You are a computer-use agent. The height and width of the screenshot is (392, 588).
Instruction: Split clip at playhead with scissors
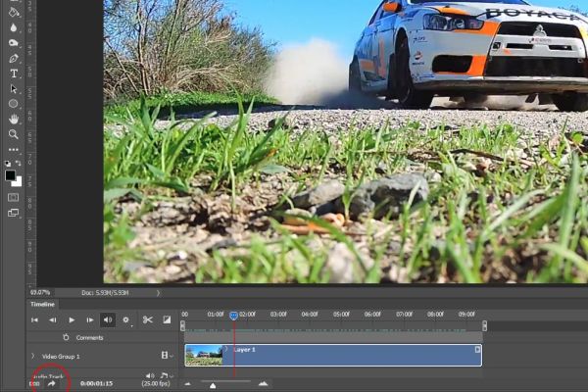click(148, 320)
